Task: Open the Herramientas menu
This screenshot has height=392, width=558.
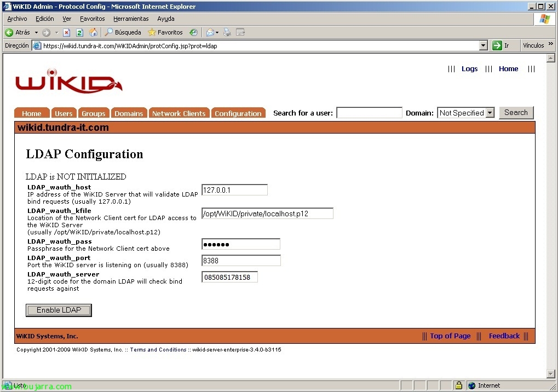Action: click(x=131, y=19)
